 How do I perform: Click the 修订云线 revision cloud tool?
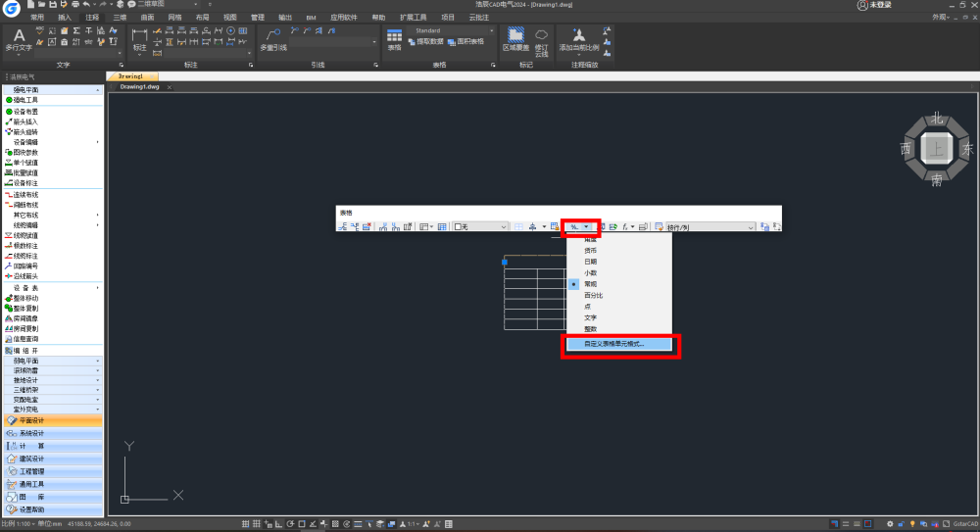(x=541, y=42)
